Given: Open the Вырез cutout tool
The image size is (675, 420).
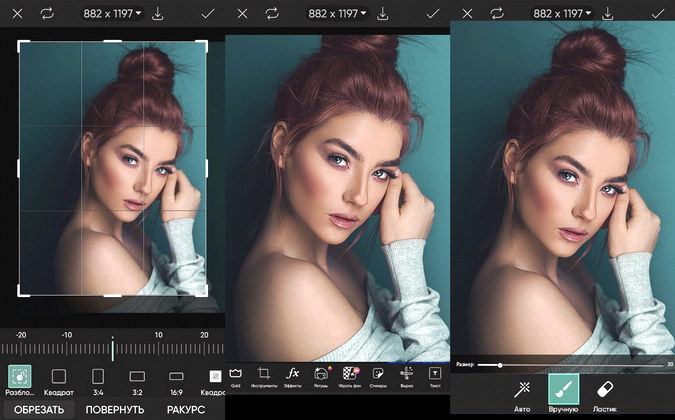Looking at the screenshot, I should coord(406,377).
